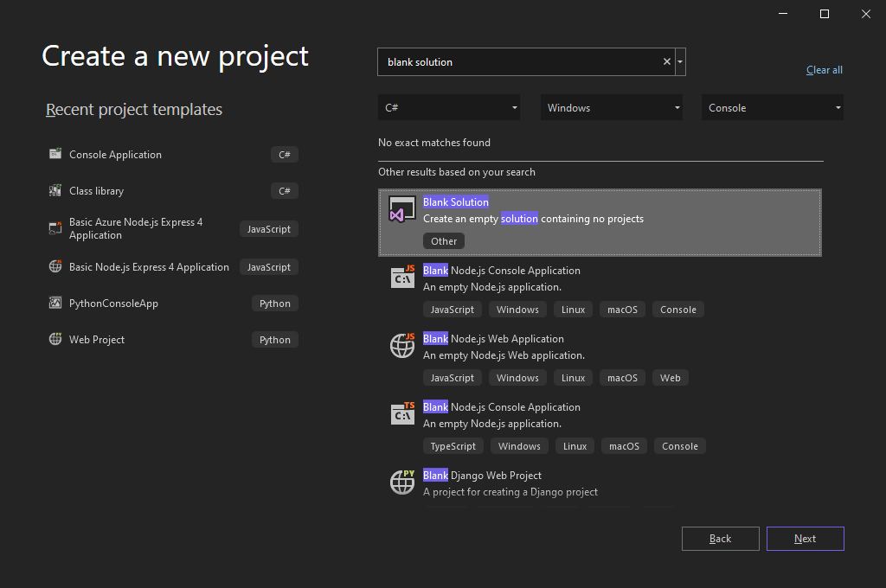Click the Blank Node.js Web Application globe icon

pos(402,345)
